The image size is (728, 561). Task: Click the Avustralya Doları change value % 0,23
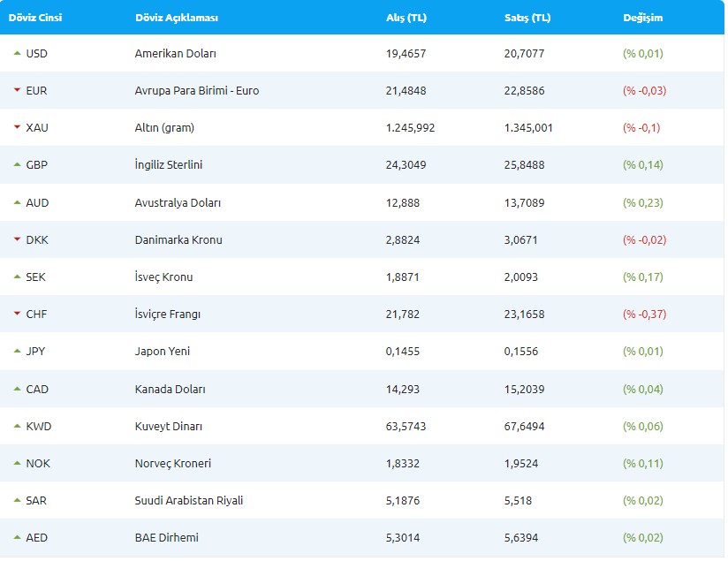[643, 202]
